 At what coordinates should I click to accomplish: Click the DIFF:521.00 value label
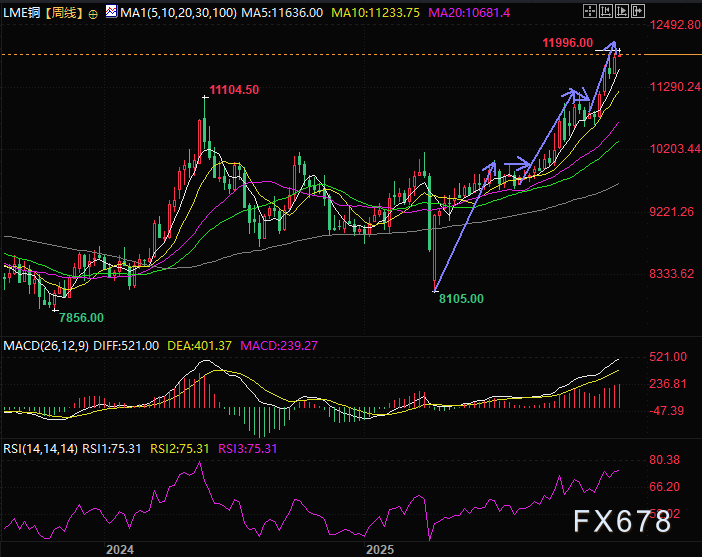pos(128,345)
